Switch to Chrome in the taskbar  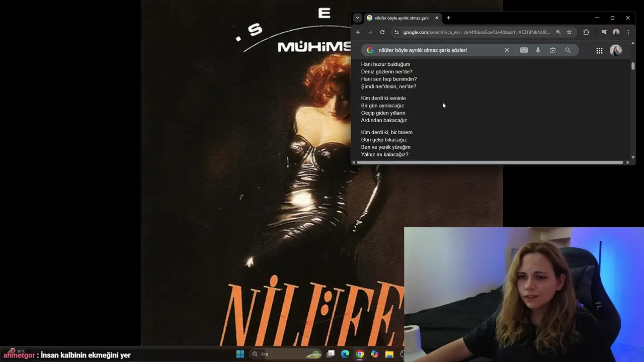pos(360,354)
